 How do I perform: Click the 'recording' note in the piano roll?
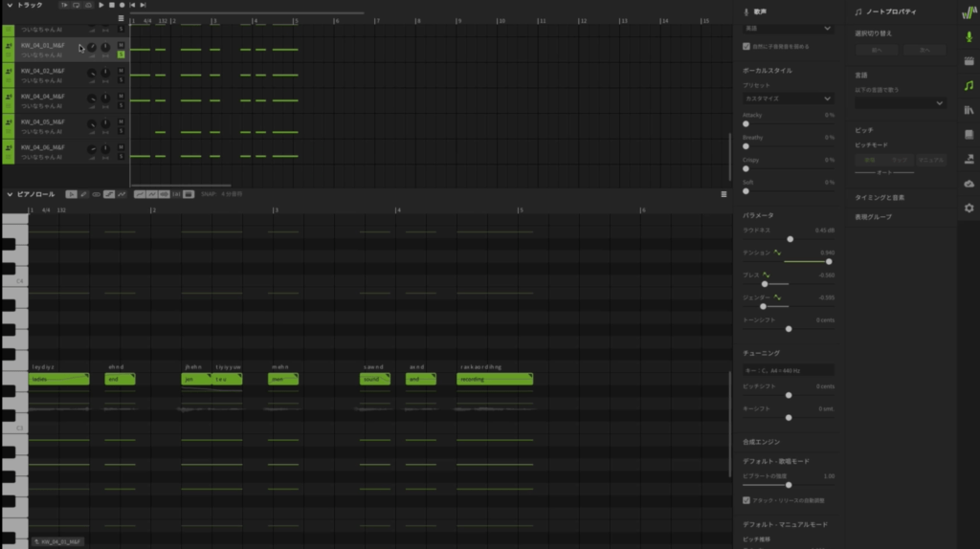pyautogui.click(x=494, y=380)
